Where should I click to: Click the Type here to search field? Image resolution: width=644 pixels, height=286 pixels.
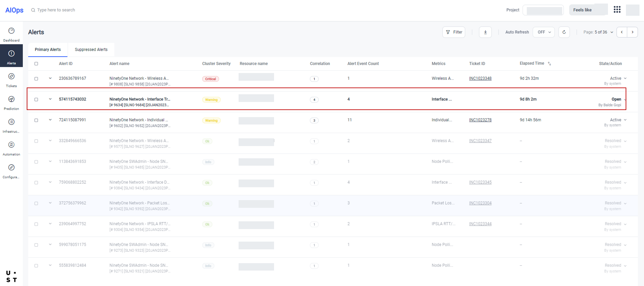pyautogui.click(x=56, y=10)
